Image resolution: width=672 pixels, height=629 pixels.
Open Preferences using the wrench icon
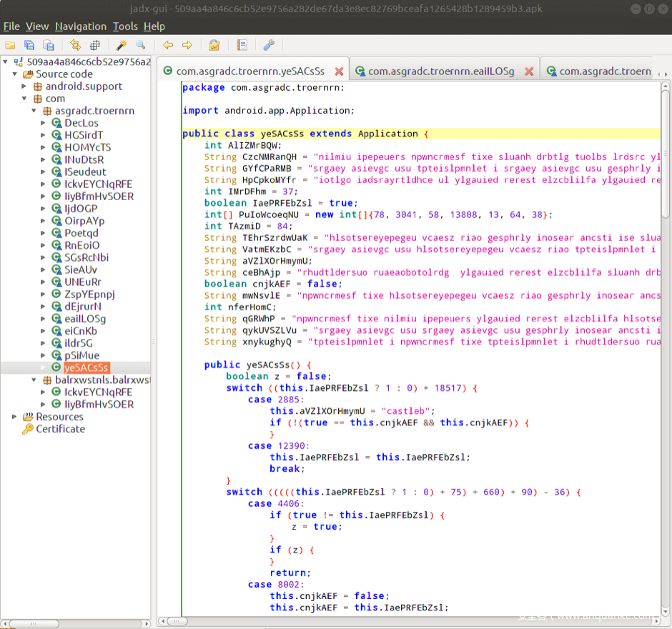pyautogui.click(x=269, y=45)
